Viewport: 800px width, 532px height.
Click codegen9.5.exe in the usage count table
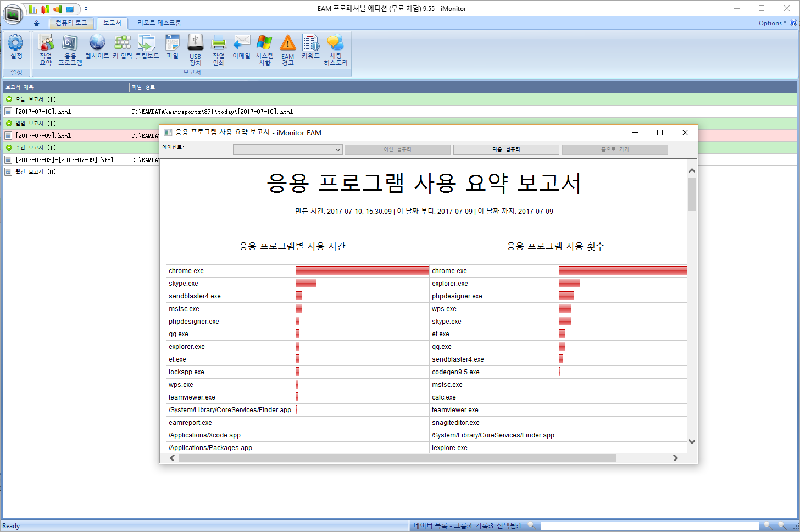click(455, 372)
